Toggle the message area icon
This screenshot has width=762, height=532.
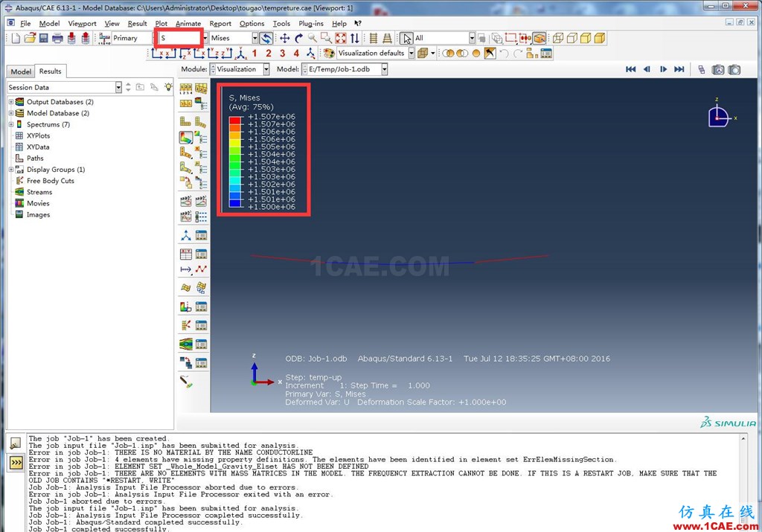click(16, 443)
